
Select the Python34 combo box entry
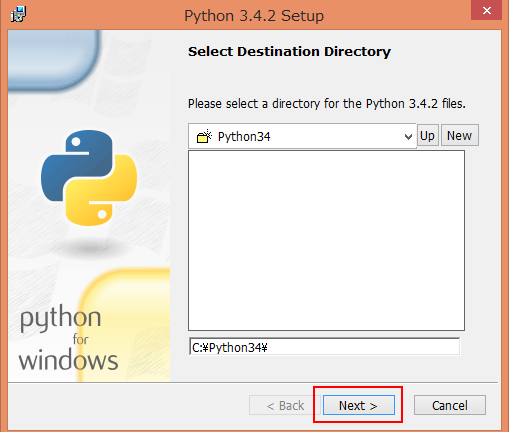(302, 136)
